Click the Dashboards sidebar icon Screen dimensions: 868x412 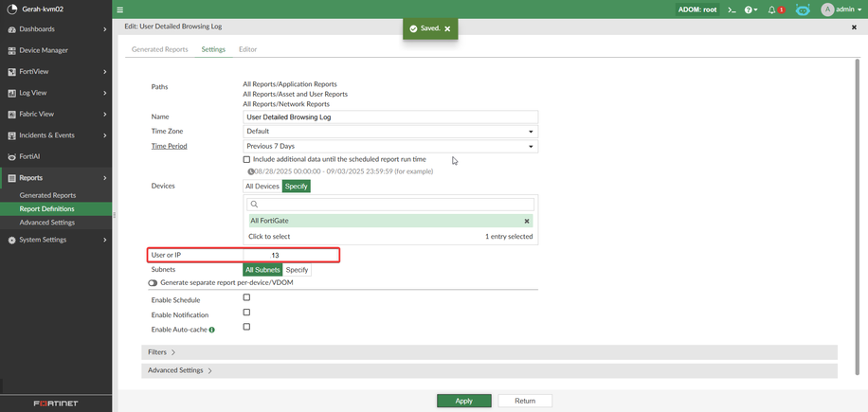pos(11,29)
